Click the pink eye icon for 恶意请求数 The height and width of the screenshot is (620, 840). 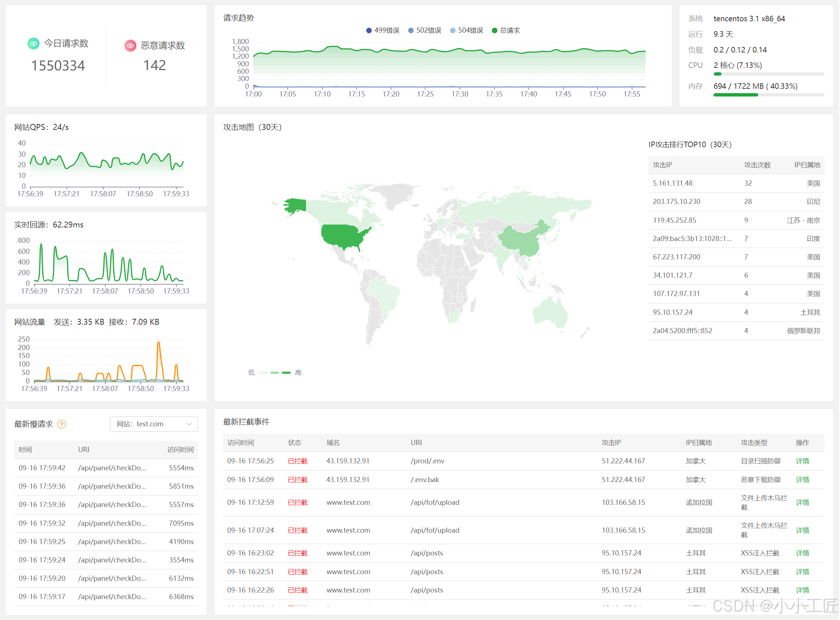click(130, 46)
